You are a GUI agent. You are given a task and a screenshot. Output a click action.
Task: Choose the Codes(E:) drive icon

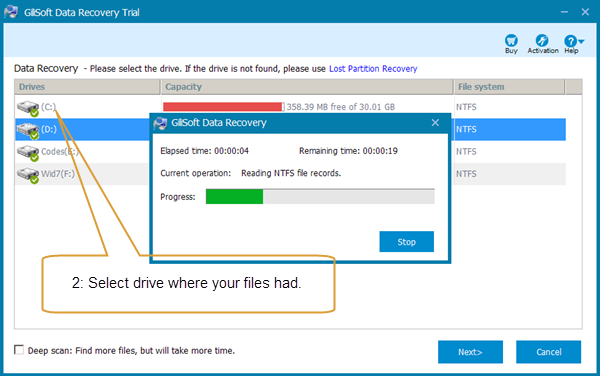28,153
